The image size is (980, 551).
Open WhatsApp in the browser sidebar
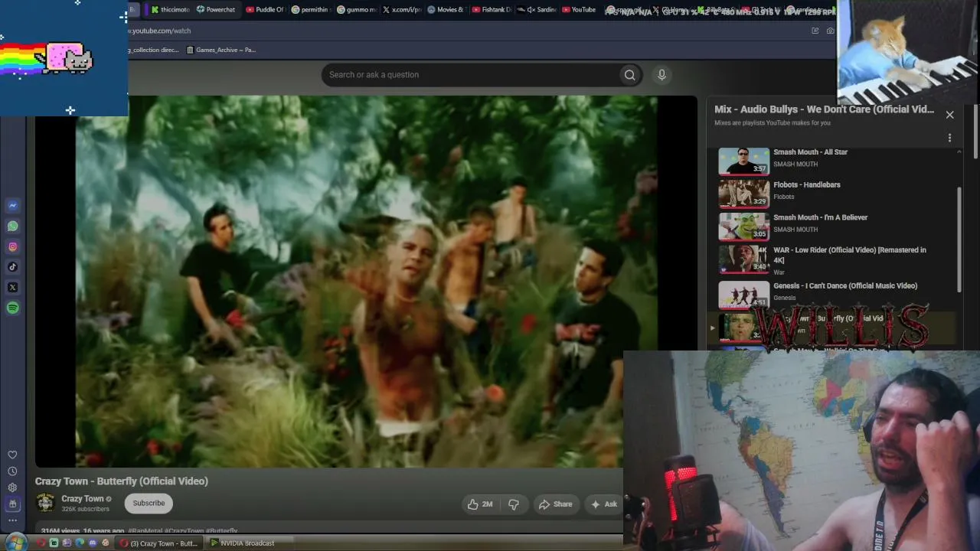(13, 226)
